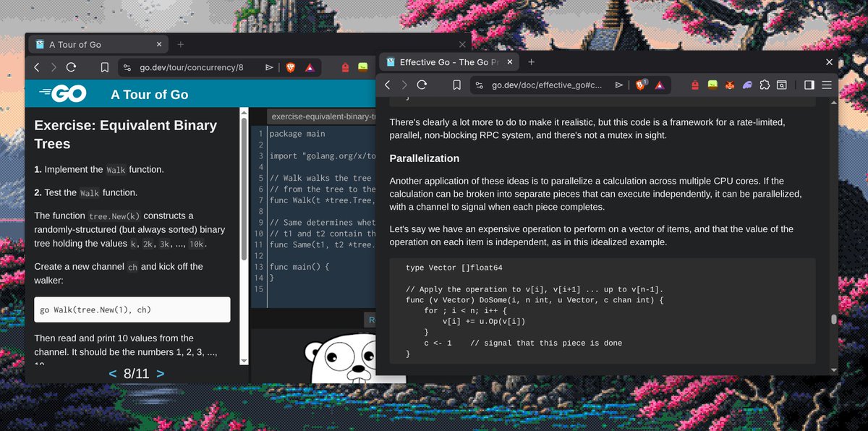Click the 'Parallelization' heading
868x431 pixels.
425,158
